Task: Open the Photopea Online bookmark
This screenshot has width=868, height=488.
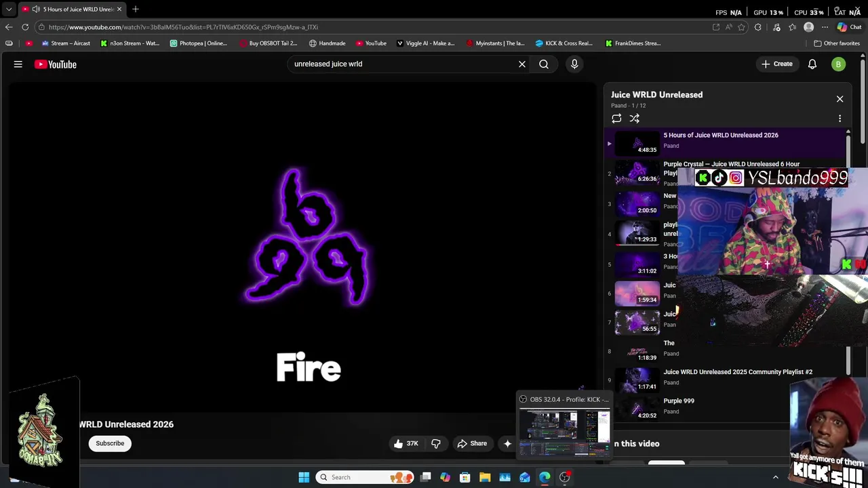Action: click(199, 43)
